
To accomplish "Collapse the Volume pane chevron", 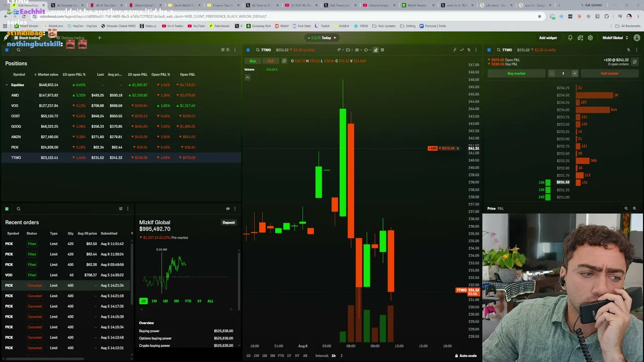I will pos(247,77).
